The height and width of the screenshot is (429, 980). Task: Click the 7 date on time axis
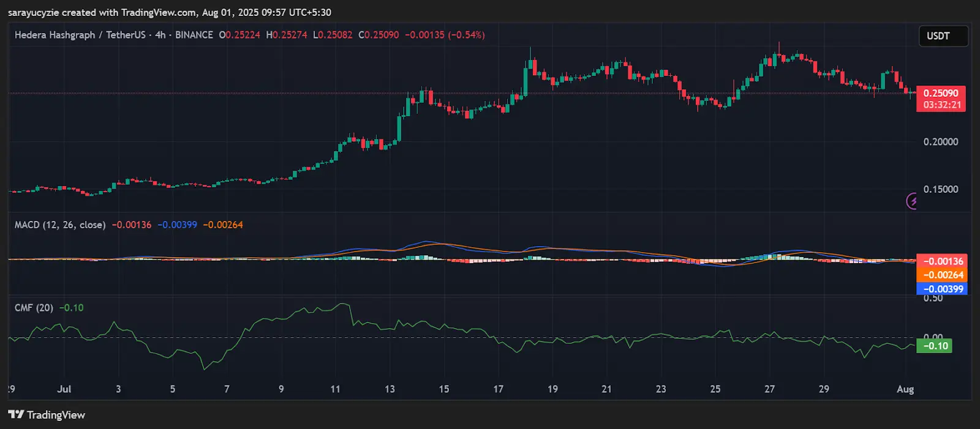[227, 389]
